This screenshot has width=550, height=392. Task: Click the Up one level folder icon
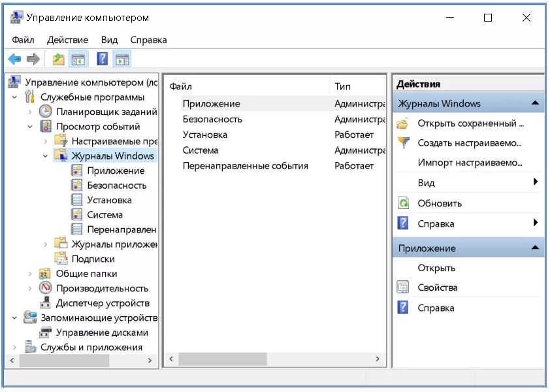pyautogui.click(x=59, y=59)
